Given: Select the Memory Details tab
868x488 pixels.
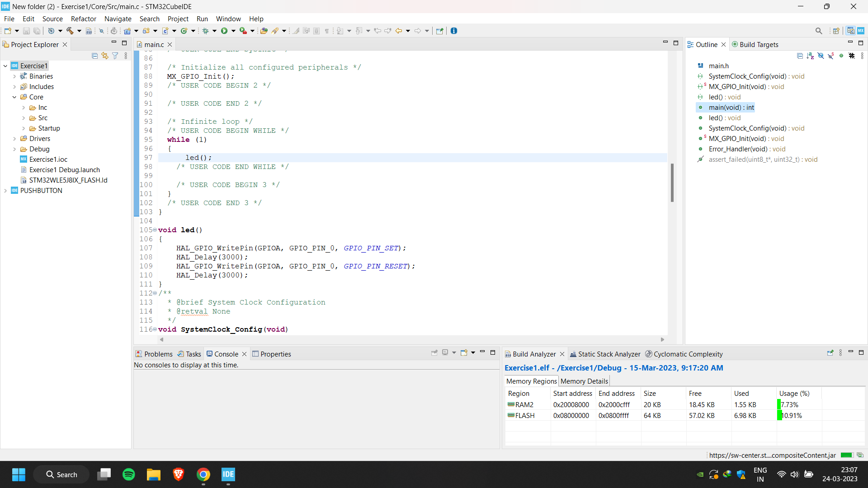Looking at the screenshot, I should 584,381.
